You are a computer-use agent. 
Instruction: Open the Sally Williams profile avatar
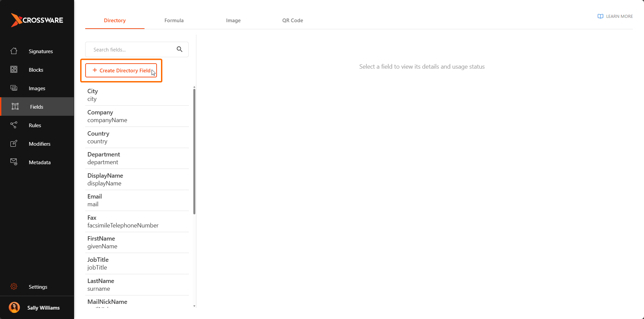[x=14, y=307]
